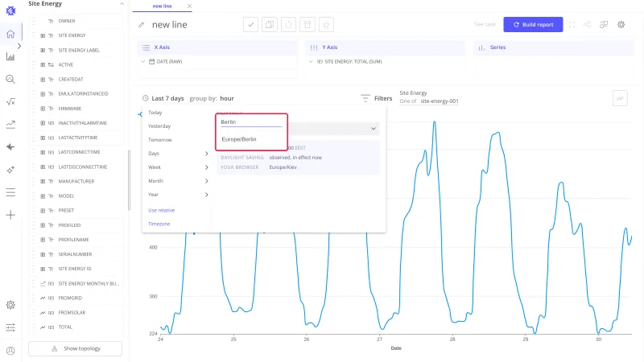Click the chart type icon above the graph

coord(620,98)
